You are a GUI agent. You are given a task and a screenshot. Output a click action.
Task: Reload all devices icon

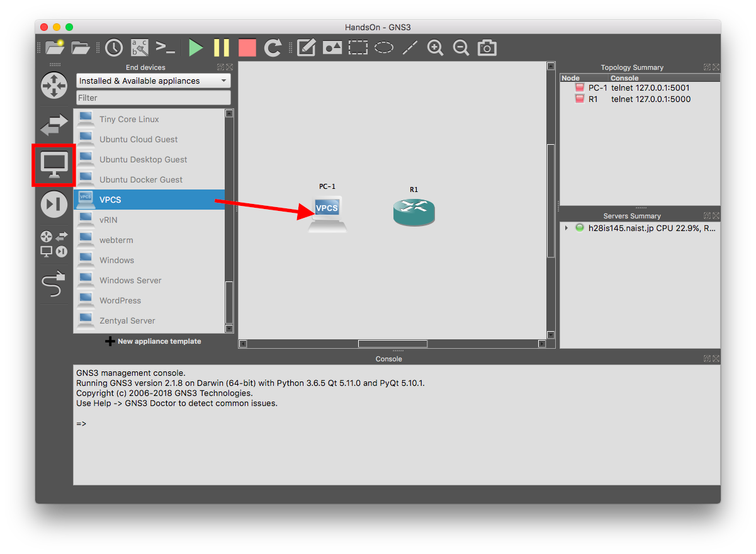point(273,48)
